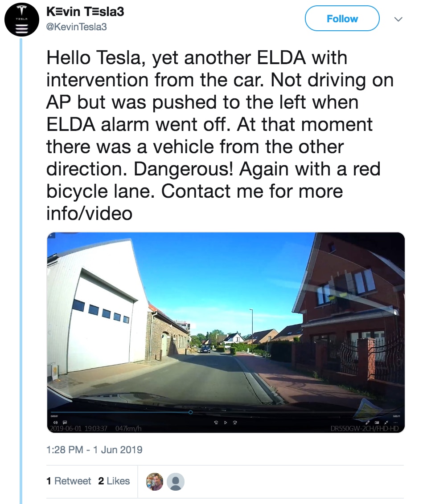Screen dimensions: 427x504
Task: Open the 2 Likes list
Action: [x=114, y=481]
